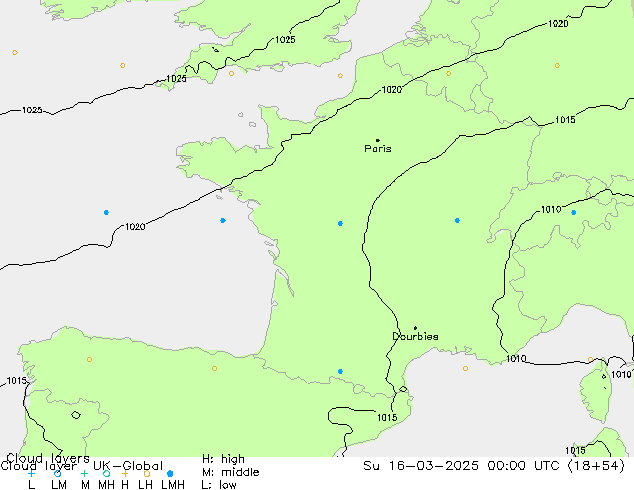Click the 'Dourbies' location label
This screenshot has height=490, width=634.
click(x=415, y=336)
